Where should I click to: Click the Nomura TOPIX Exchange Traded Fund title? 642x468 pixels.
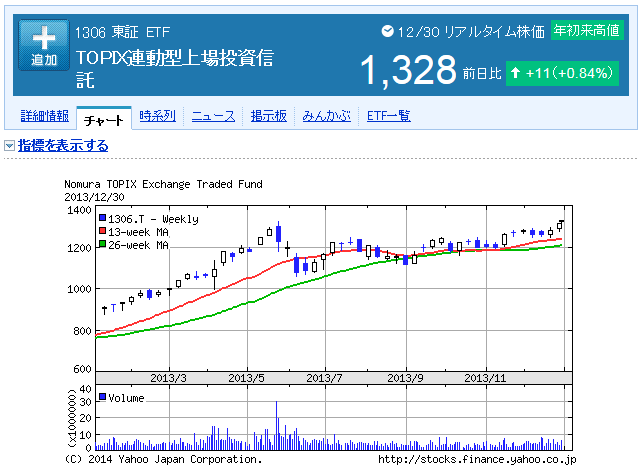point(163,184)
